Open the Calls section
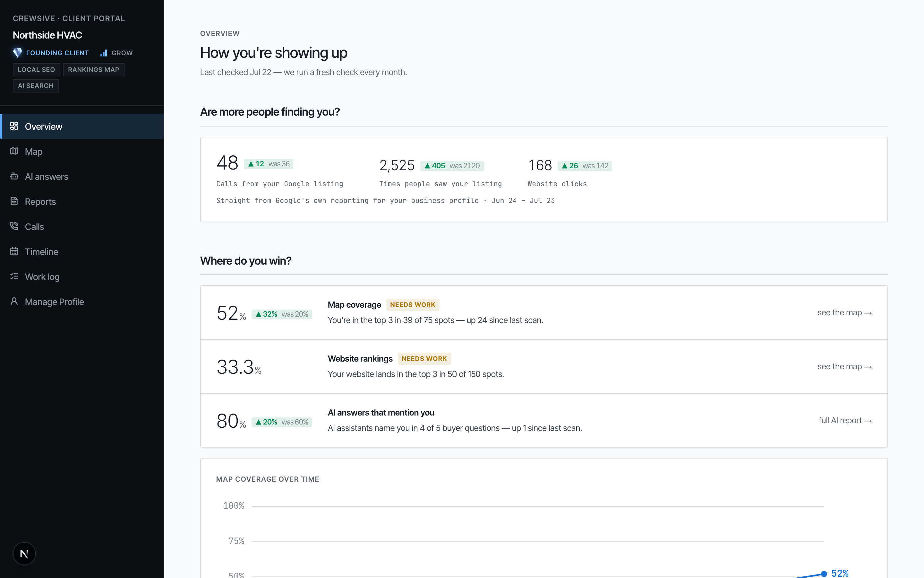This screenshot has height=578, width=924. pyautogui.click(x=82, y=227)
